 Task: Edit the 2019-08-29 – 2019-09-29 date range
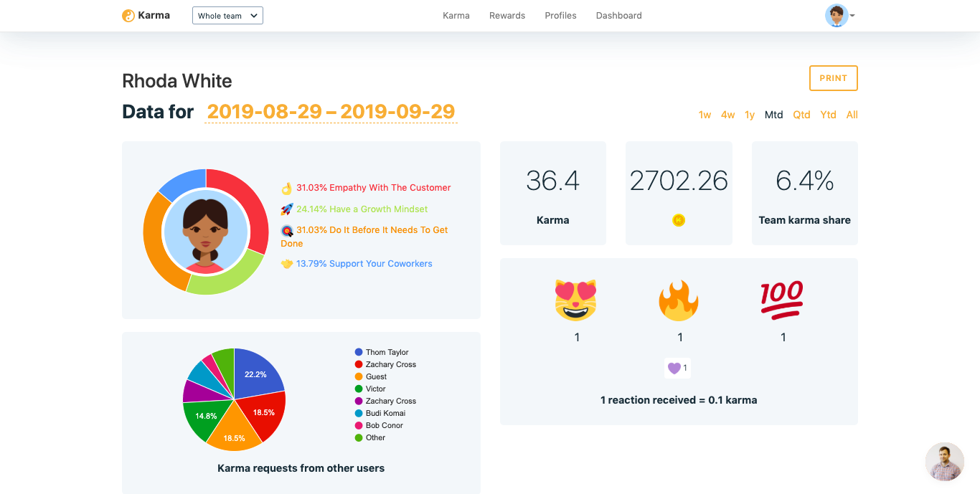pos(331,112)
